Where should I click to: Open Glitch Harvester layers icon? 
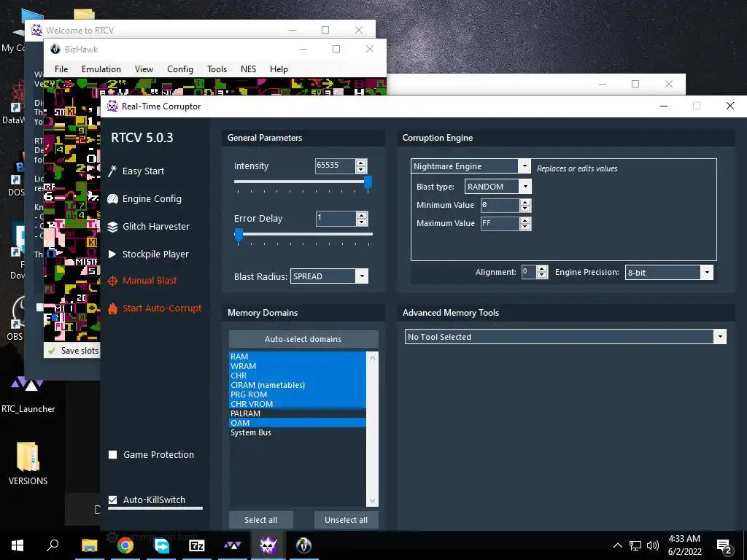112,227
